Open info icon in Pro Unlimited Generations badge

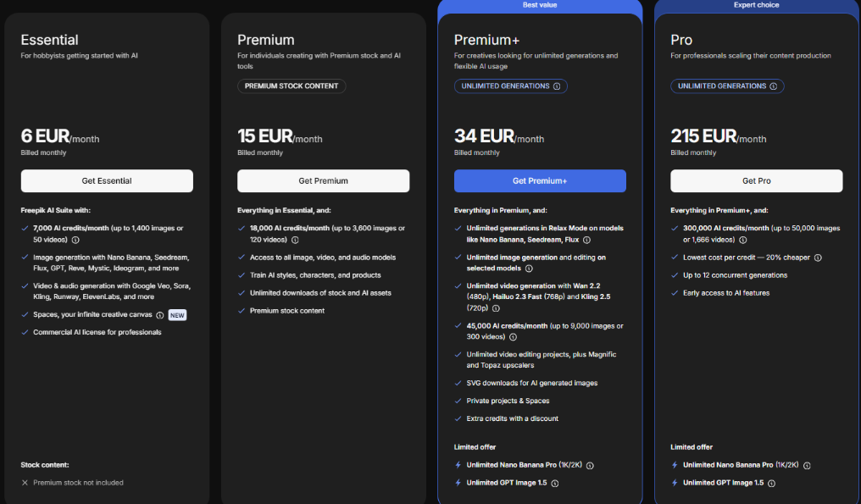click(x=774, y=86)
